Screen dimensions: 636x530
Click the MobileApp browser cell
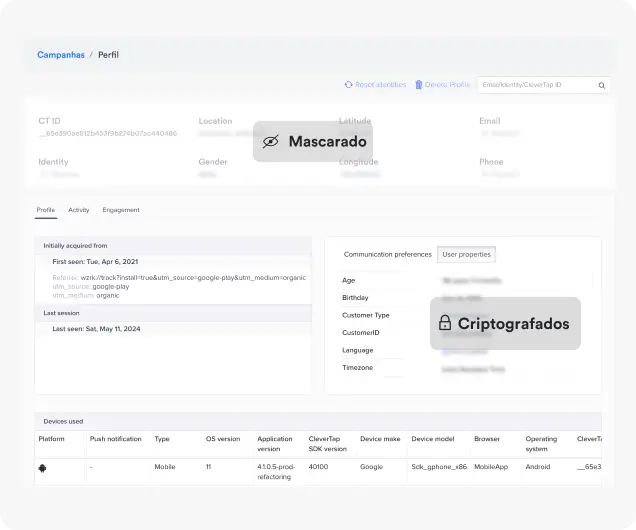point(491,467)
